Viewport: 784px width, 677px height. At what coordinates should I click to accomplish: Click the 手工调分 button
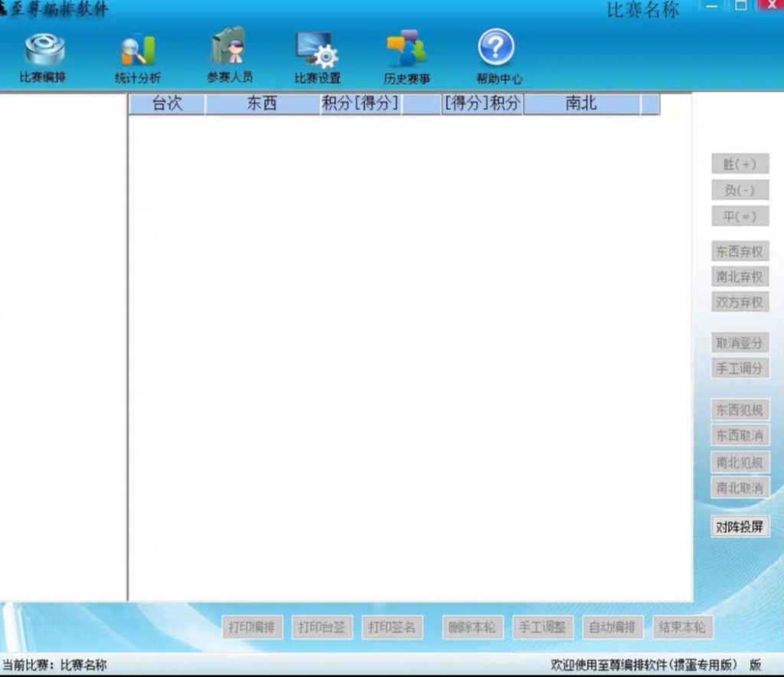click(740, 368)
